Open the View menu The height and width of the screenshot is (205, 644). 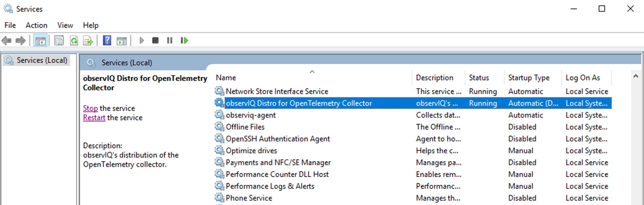65,25
